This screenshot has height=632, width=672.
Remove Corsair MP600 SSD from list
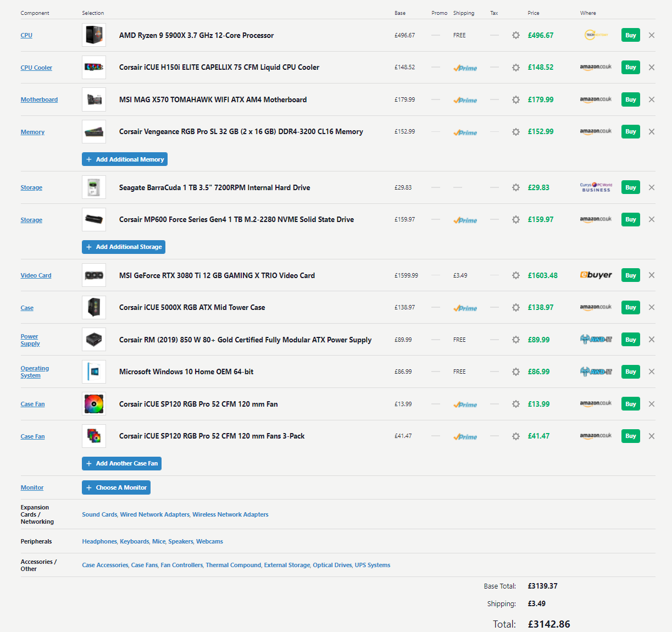(652, 219)
